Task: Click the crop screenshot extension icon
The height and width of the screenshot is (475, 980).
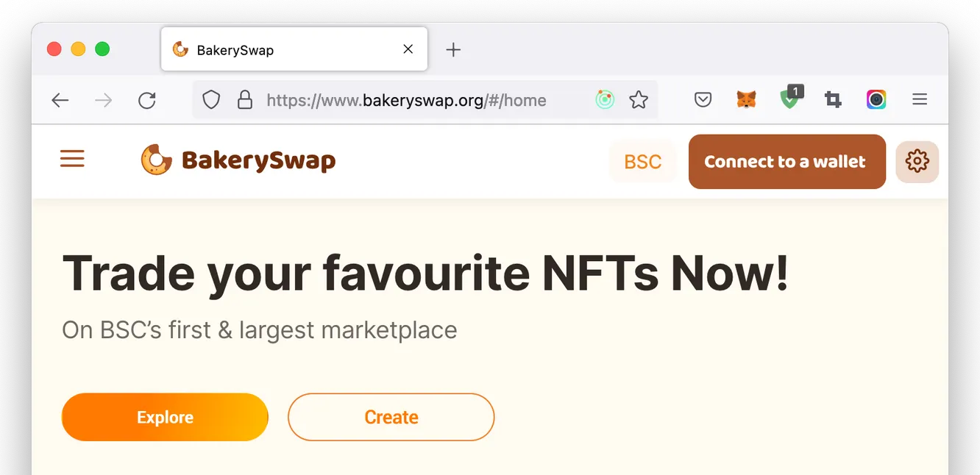Action: pyautogui.click(x=833, y=100)
